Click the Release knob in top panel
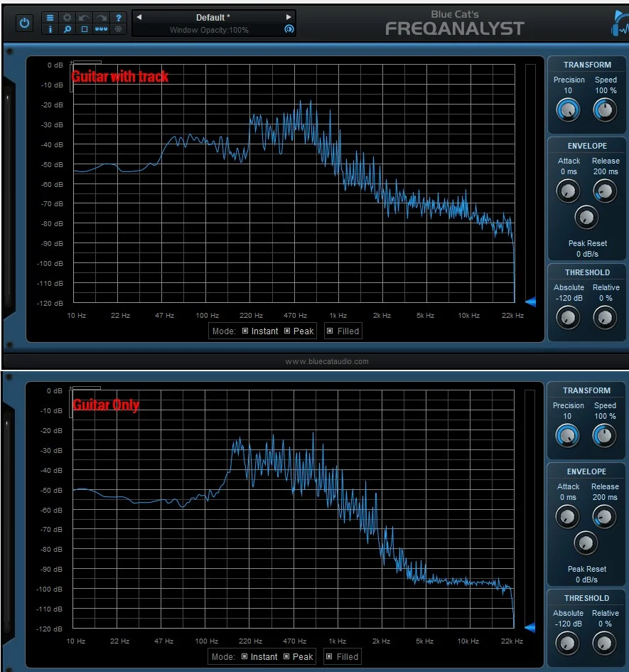The image size is (629, 672). pyautogui.click(x=605, y=191)
